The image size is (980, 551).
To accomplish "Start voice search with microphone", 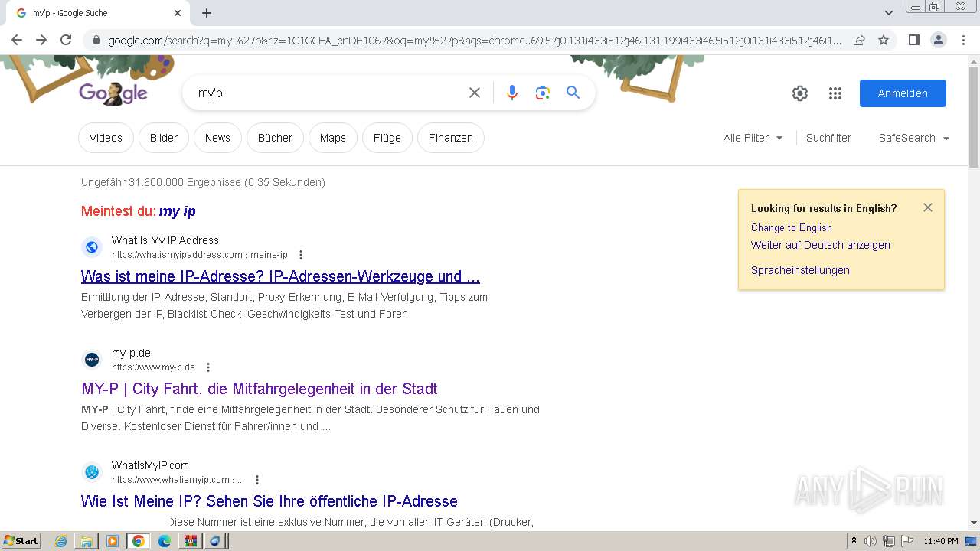I will (512, 93).
